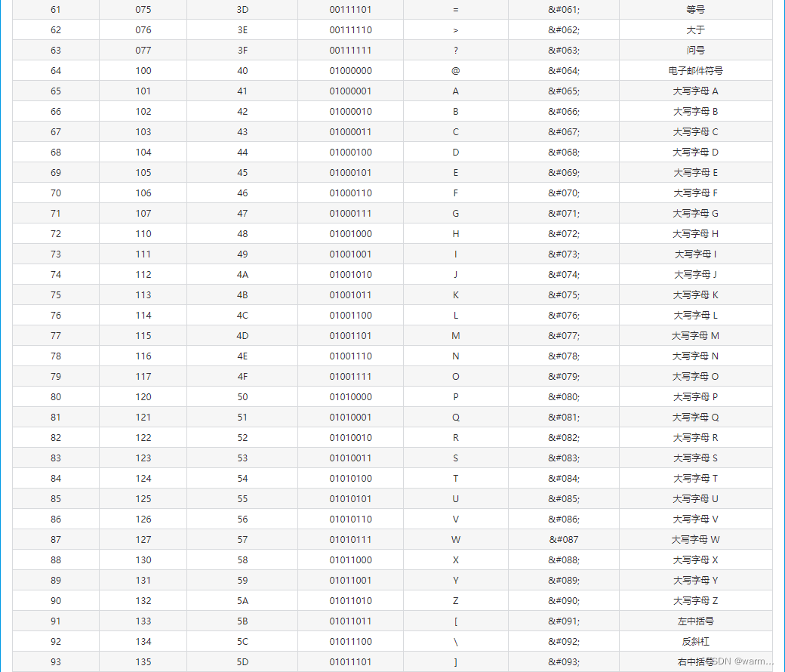This screenshot has width=785, height=672.
Task: Click the binary value 01000001
Action: click(350, 91)
